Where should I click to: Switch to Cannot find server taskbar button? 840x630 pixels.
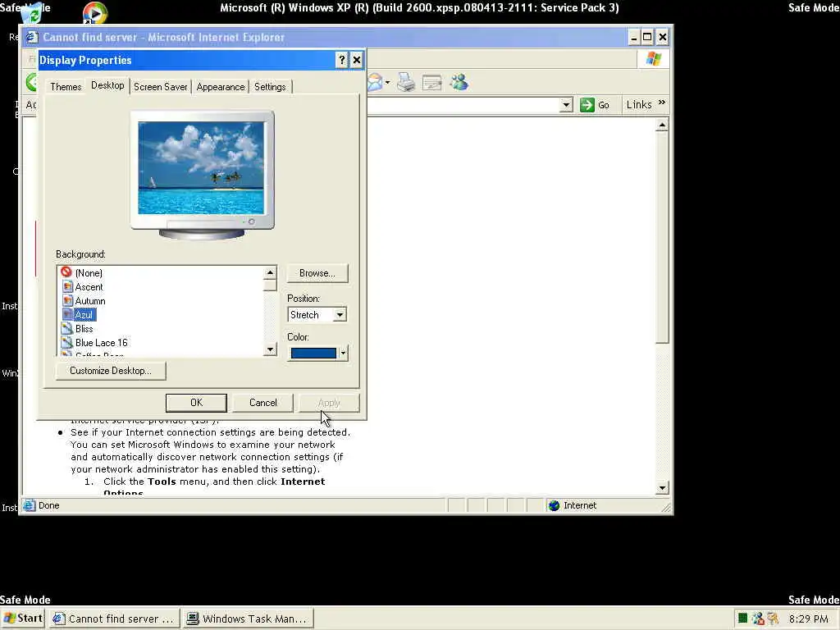(x=115, y=619)
